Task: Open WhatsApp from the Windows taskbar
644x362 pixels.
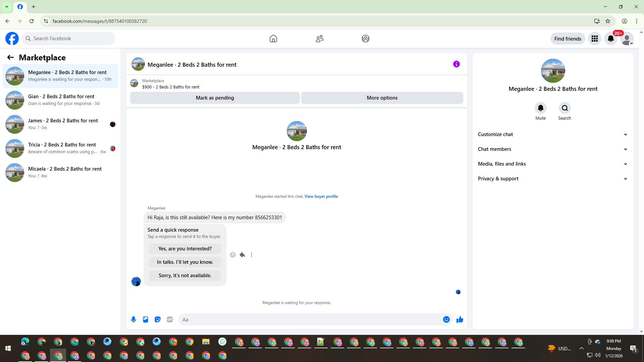Action: click(x=222, y=342)
